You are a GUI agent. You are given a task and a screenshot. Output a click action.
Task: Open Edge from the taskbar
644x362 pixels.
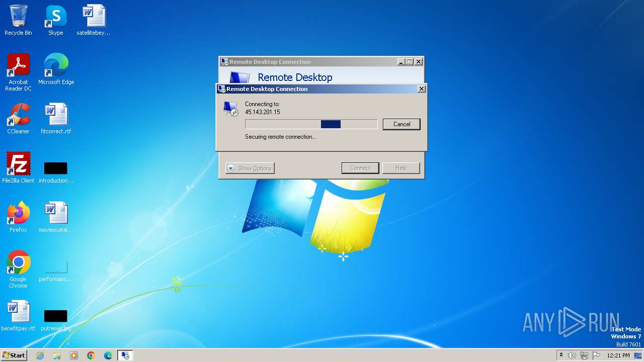(108, 355)
